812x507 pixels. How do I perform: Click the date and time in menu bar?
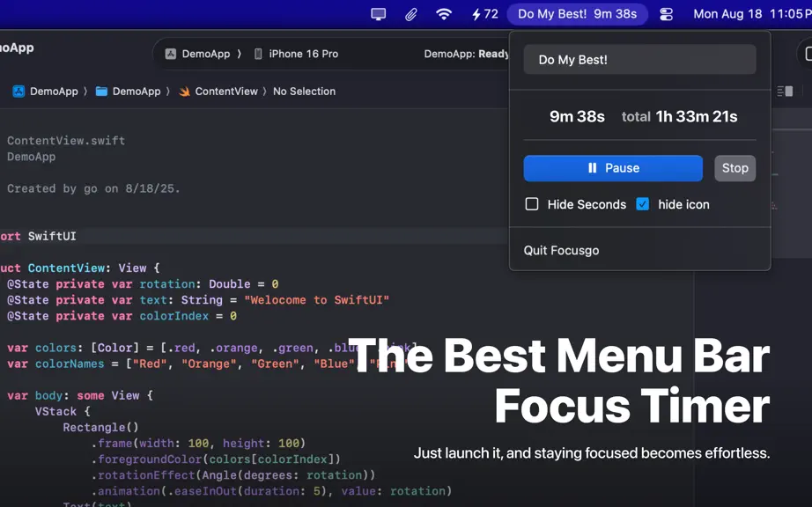(x=752, y=14)
